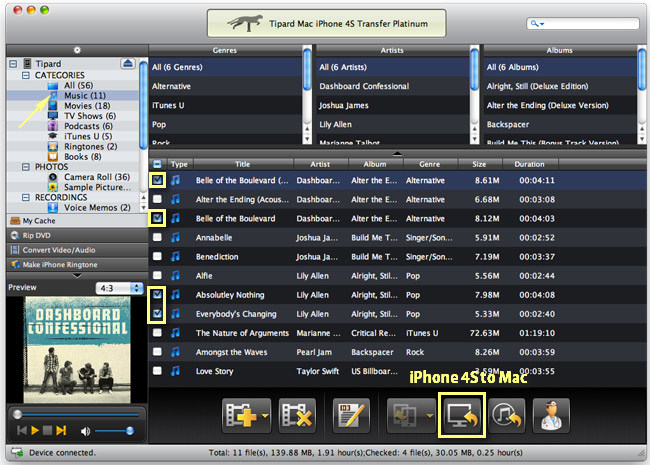The height and width of the screenshot is (465, 650).
Task: Check the Benediction song checkbox
Action: [158, 257]
